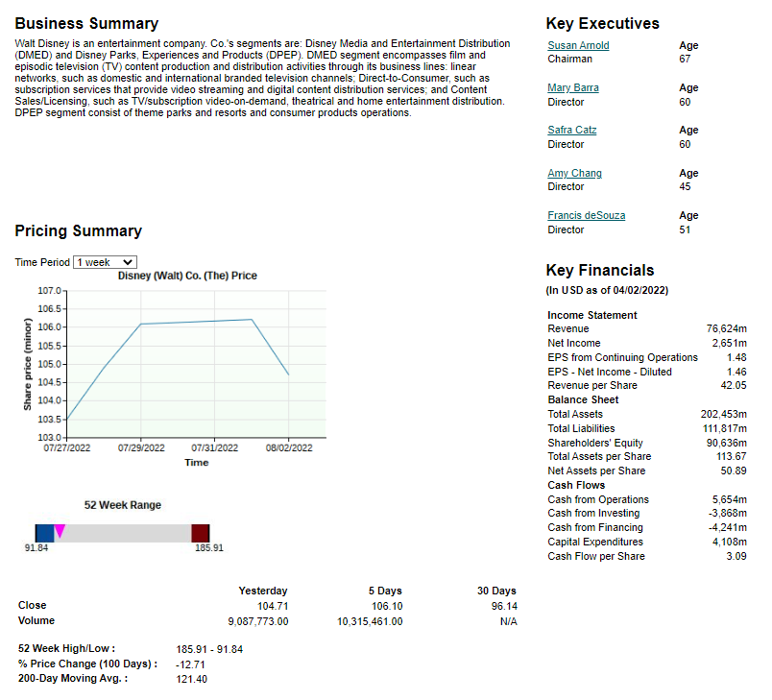The height and width of the screenshot is (700, 772).
Task: Select Shareholders' Equity value 90,636m
Action: (726, 443)
